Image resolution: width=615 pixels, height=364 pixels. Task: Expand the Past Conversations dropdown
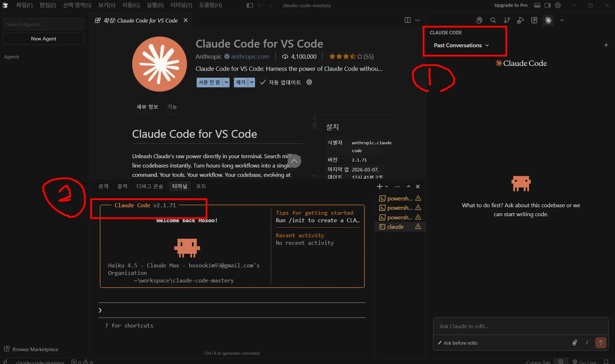click(461, 45)
